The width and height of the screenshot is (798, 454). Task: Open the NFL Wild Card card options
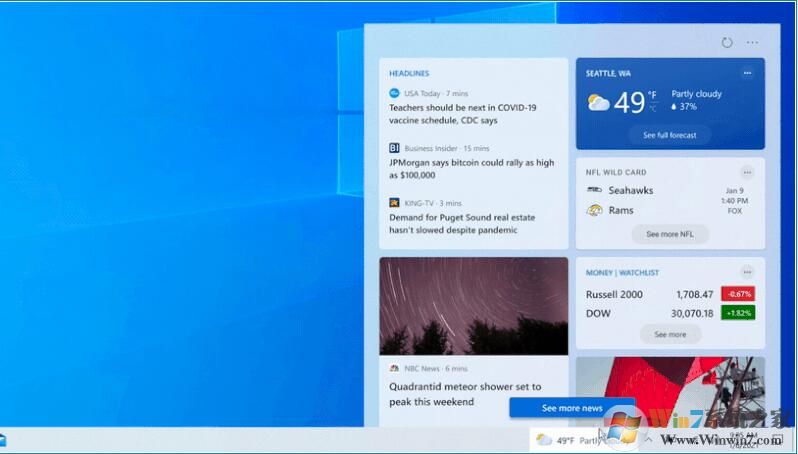[x=747, y=172]
